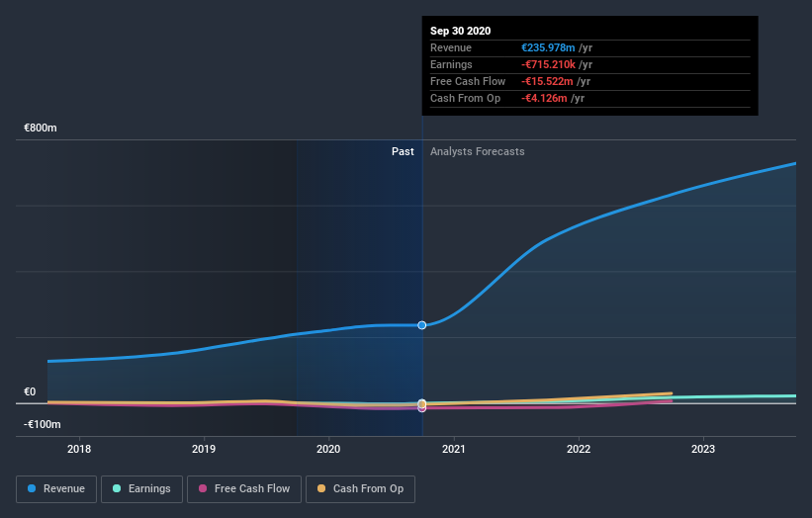812x518 pixels.
Task: Click the Cash From Op label in tooltip
Action: [465, 98]
